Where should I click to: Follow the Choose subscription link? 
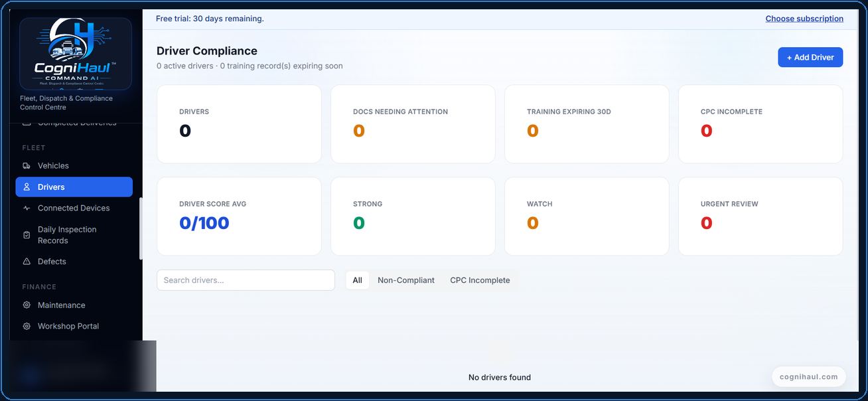(804, 19)
